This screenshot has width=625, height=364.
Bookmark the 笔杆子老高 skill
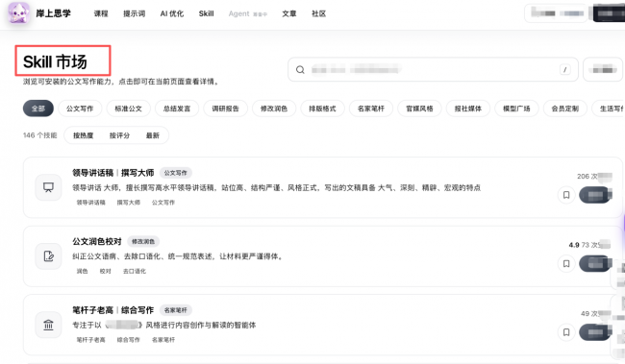pyautogui.click(x=566, y=332)
